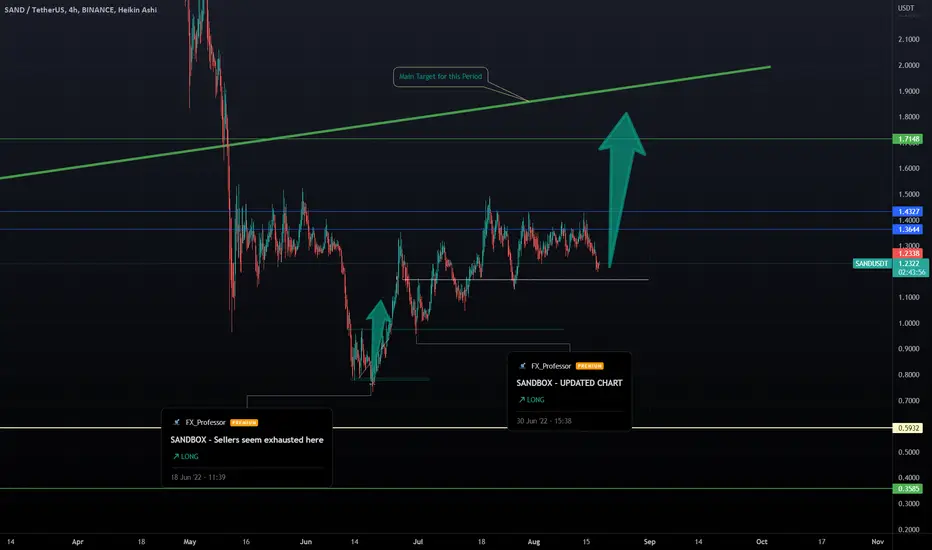
Task: Click the Jun label on the time axis
Action: point(306,542)
